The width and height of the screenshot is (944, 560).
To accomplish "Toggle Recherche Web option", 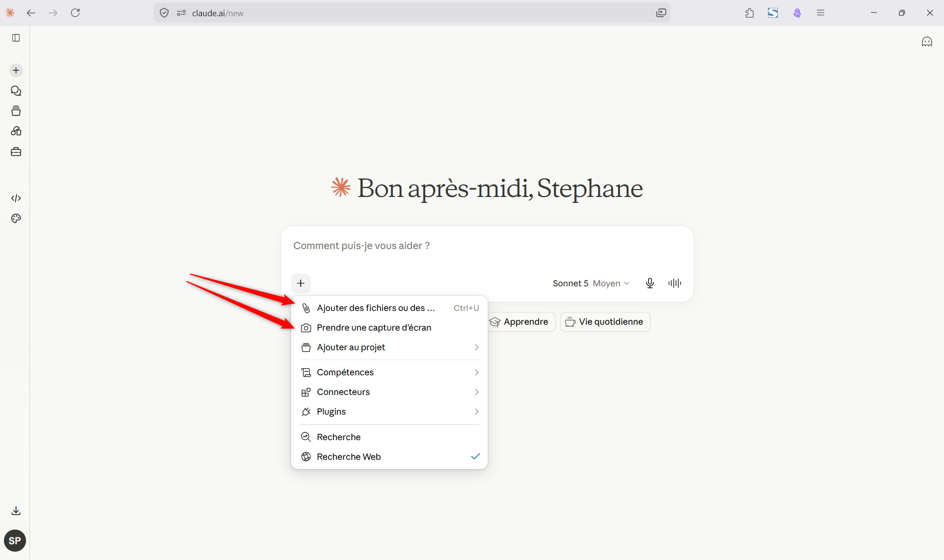I will [389, 457].
